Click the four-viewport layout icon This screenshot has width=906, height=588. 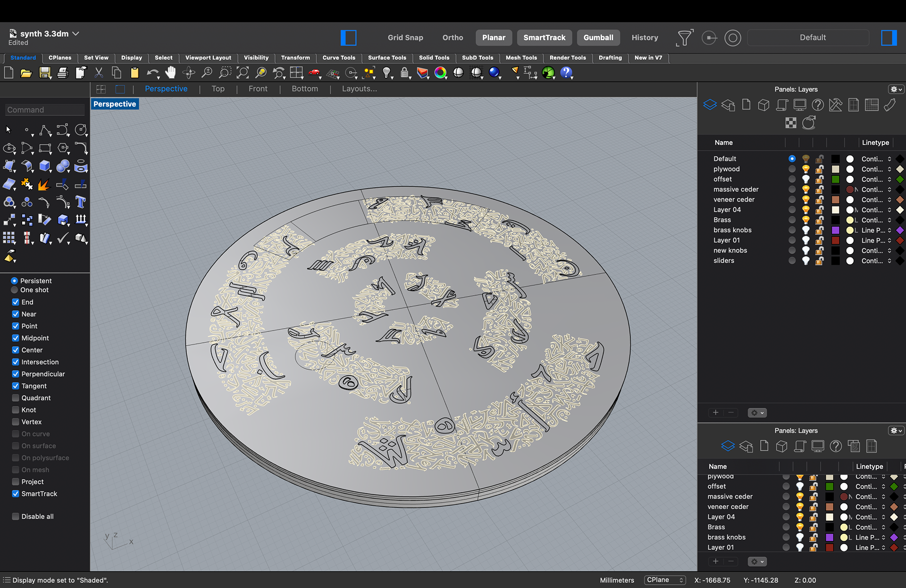[x=101, y=89]
